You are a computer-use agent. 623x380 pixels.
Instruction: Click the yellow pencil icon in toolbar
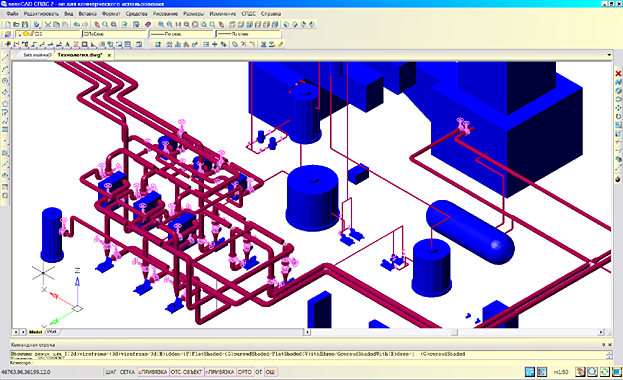point(281,45)
